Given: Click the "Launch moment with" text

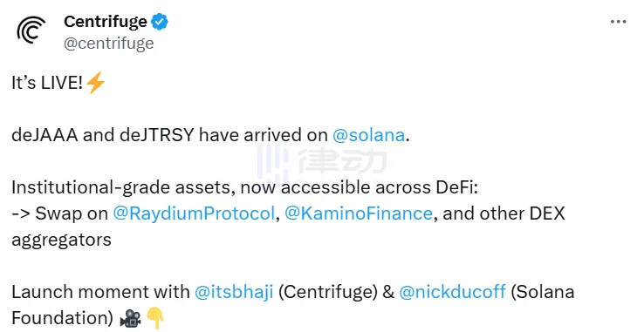Looking at the screenshot, I should [x=100, y=292].
